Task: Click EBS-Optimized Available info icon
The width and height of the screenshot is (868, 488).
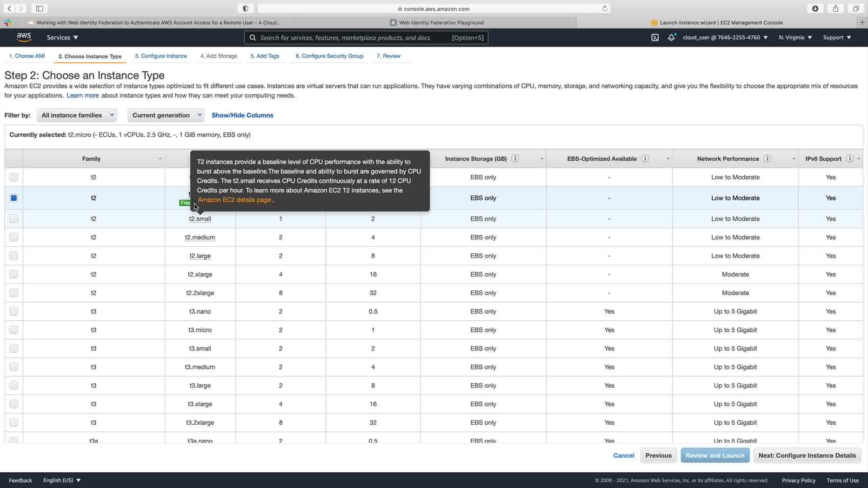Action: tap(645, 159)
